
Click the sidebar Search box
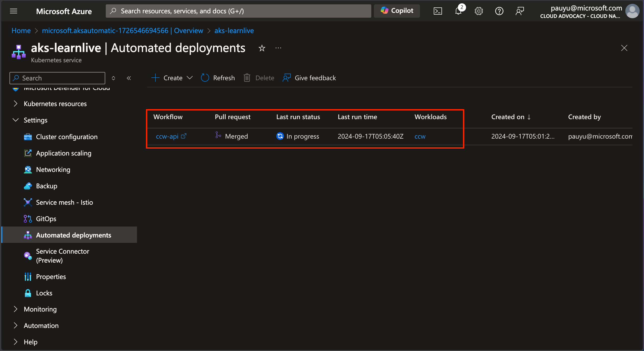(x=57, y=78)
